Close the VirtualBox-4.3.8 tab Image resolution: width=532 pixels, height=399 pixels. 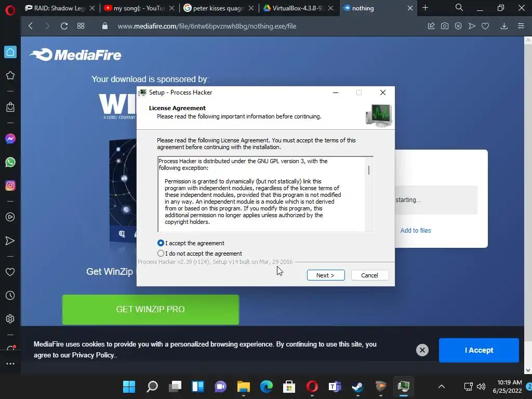pos(331,8)
